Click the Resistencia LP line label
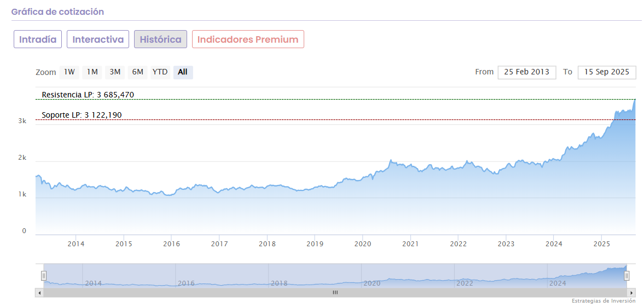The width and height of the screenshot is (644, 307). click(x=88, y=95)
